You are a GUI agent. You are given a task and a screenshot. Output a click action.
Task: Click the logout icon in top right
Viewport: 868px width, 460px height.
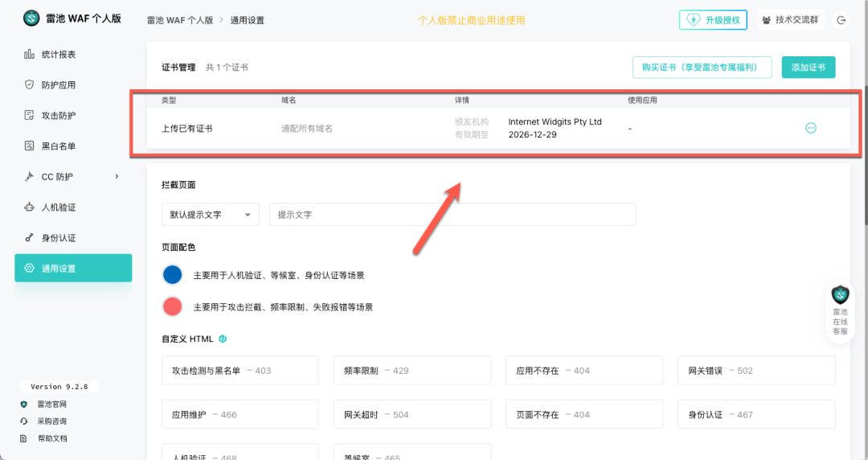841,20
